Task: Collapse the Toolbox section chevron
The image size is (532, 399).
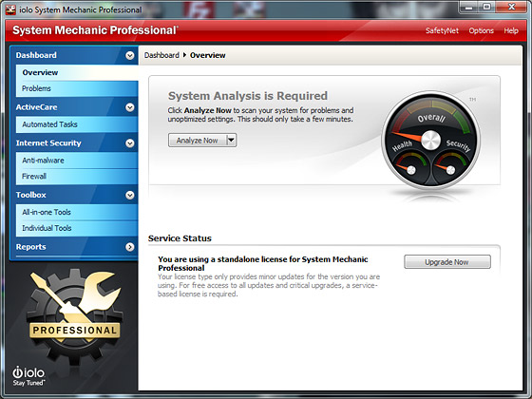Action: (x=129, y=195)
